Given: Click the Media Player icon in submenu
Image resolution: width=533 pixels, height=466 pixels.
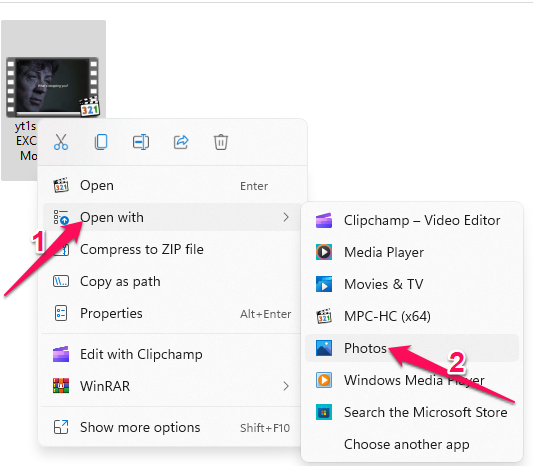Looking at the screenshot, I should click(324, 252).
